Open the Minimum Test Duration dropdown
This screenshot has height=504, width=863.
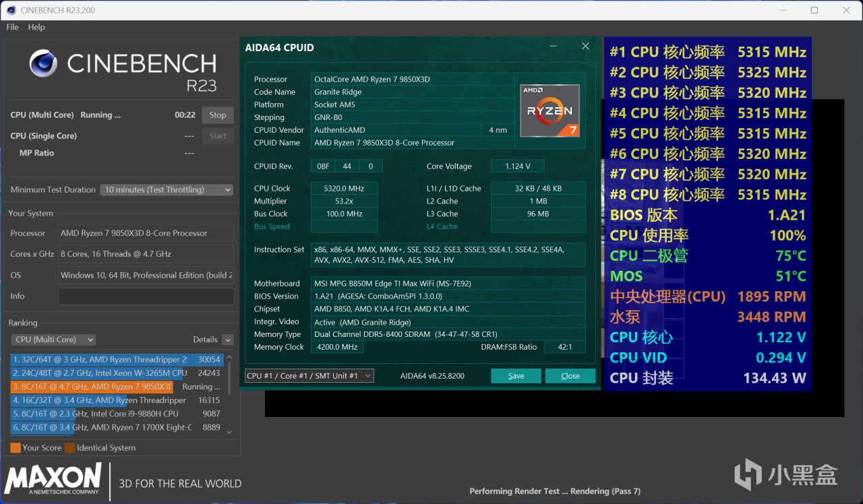coord(167,190)
